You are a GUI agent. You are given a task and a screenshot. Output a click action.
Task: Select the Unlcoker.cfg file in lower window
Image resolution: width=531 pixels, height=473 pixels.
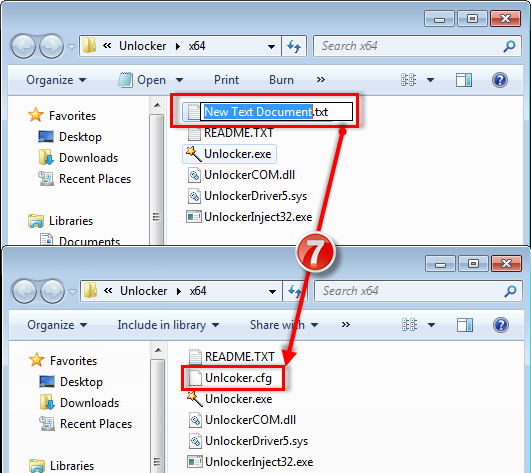[233, 378]
